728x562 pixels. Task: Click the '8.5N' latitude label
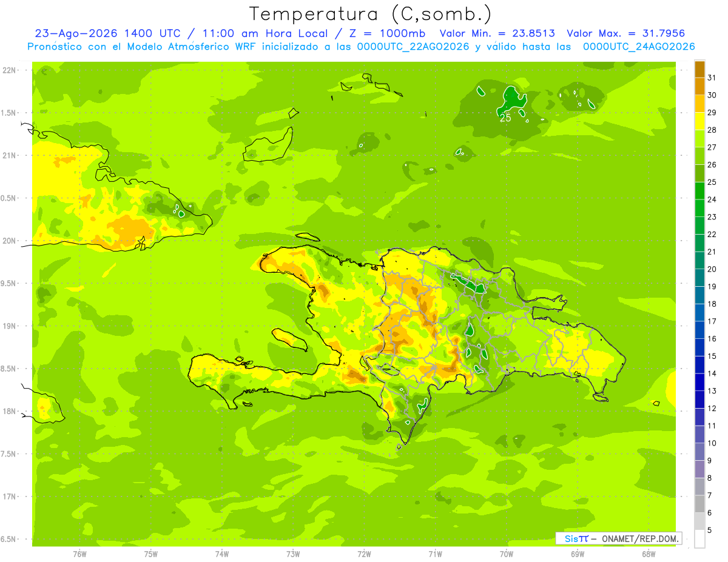point(9,369)
